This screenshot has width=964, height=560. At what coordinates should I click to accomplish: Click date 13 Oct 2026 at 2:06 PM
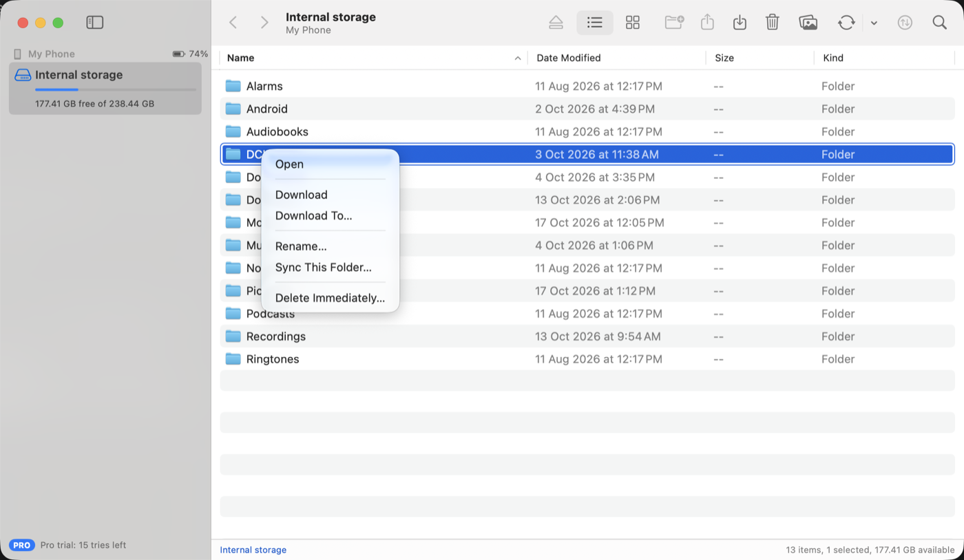tap(597, 200)
